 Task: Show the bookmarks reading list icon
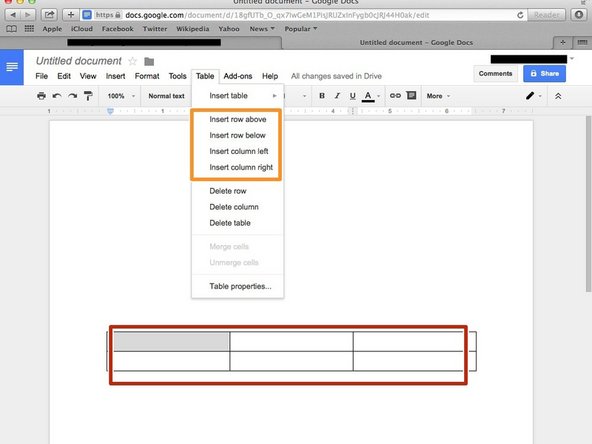click(11, 29)
